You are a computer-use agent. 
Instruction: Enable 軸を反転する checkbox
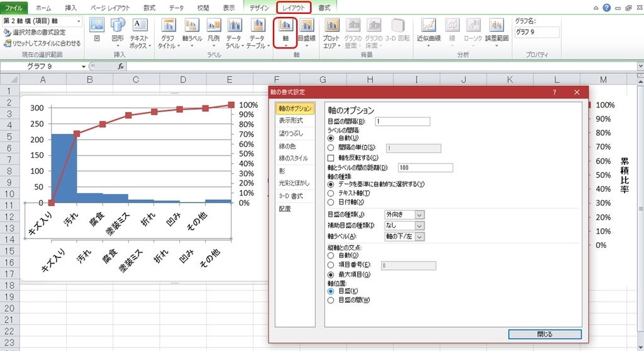[x=331, y=158]
